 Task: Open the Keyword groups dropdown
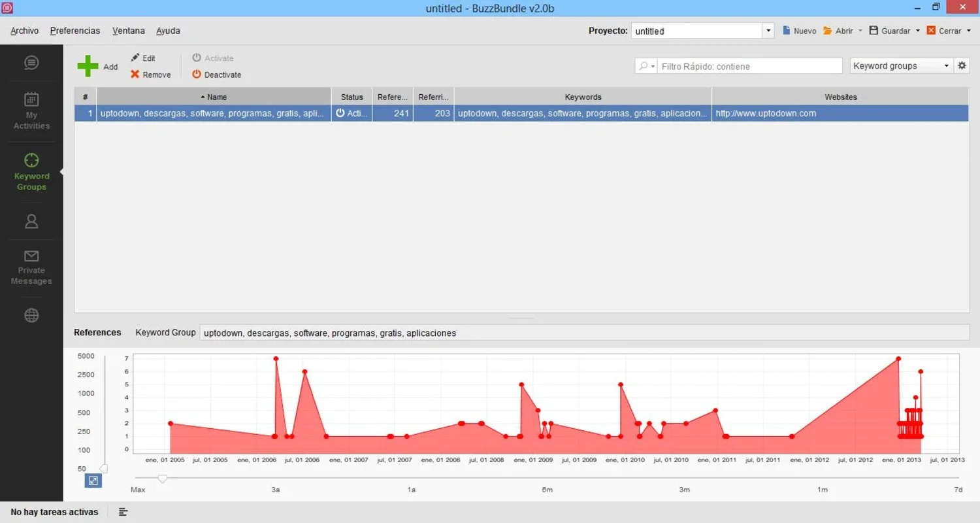tap(901, 65)
